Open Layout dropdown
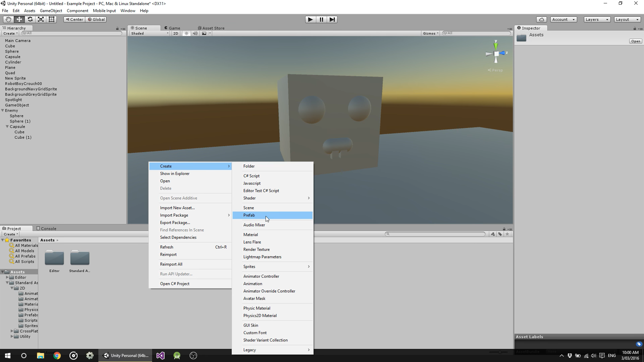This screenshot has height=362, width=644. pos(627,19)
